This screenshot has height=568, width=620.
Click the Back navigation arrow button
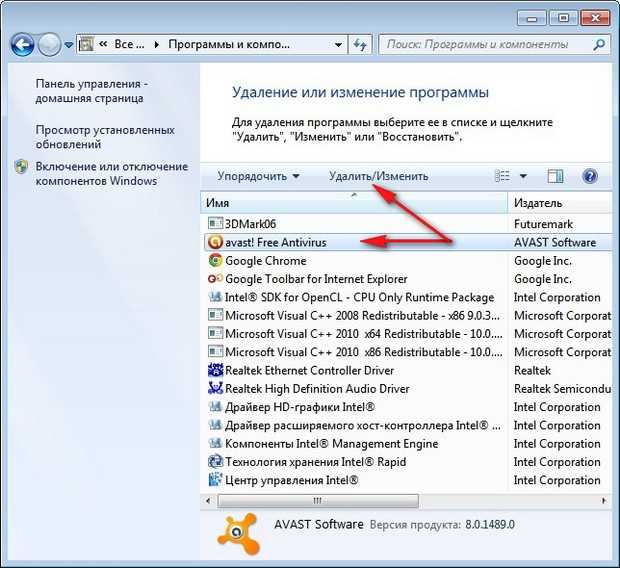pos(23,44)
